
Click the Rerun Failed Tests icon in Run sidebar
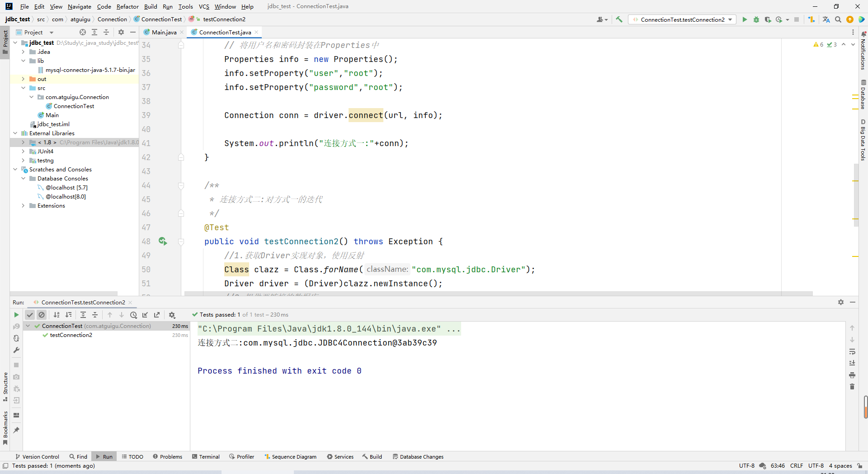click(x=16, y=327)
